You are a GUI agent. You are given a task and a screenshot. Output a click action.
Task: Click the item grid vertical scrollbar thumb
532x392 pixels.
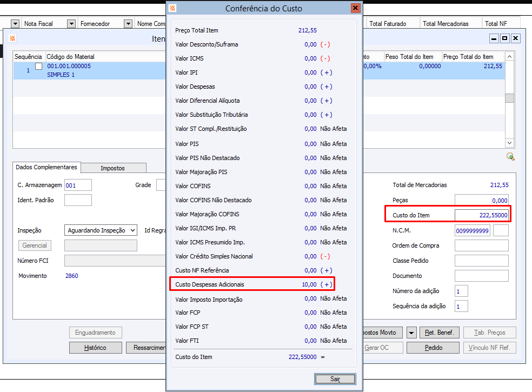point(509,98)
